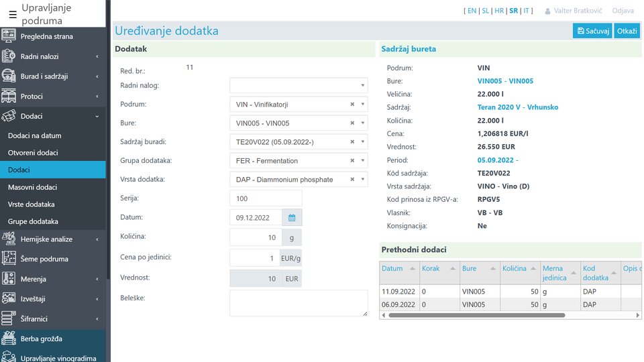644x362 pixels.
Task: Click the hamburger menu icon
Action: (13, 14)
